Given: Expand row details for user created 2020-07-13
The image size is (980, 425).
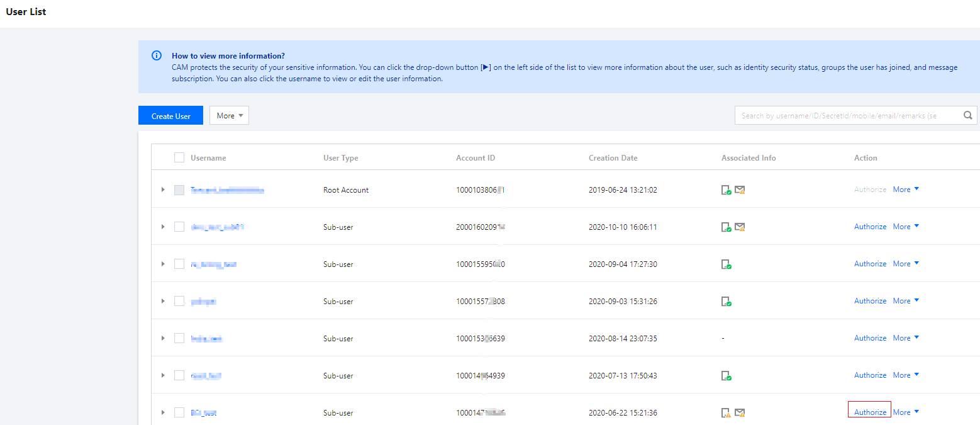Looking at the screenshot, I should click(x=162, y=375).
